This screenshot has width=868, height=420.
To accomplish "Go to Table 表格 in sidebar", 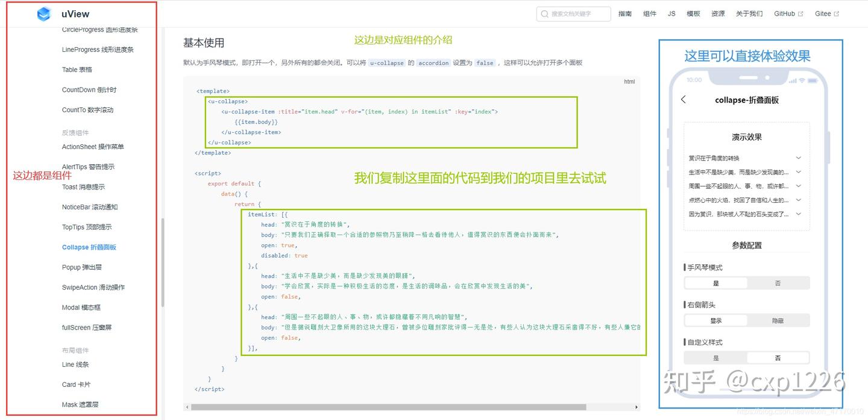I will (77, 69).
